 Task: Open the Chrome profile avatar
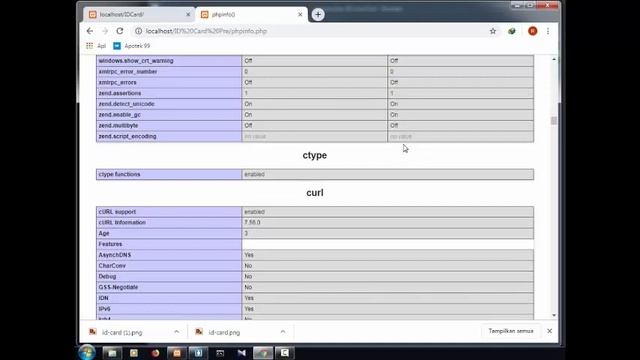point(532,31)
